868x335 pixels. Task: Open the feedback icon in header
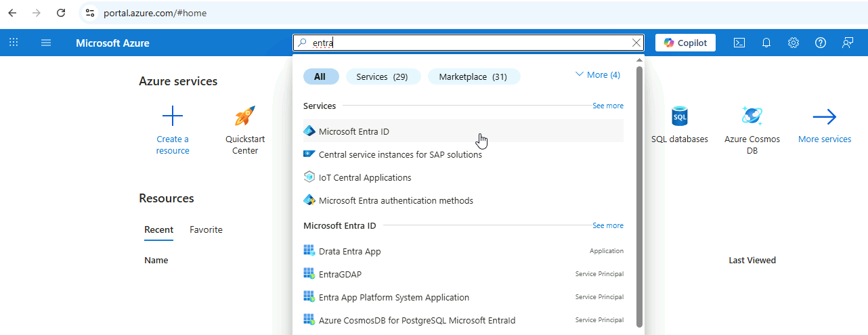click(x=848, y=43)
